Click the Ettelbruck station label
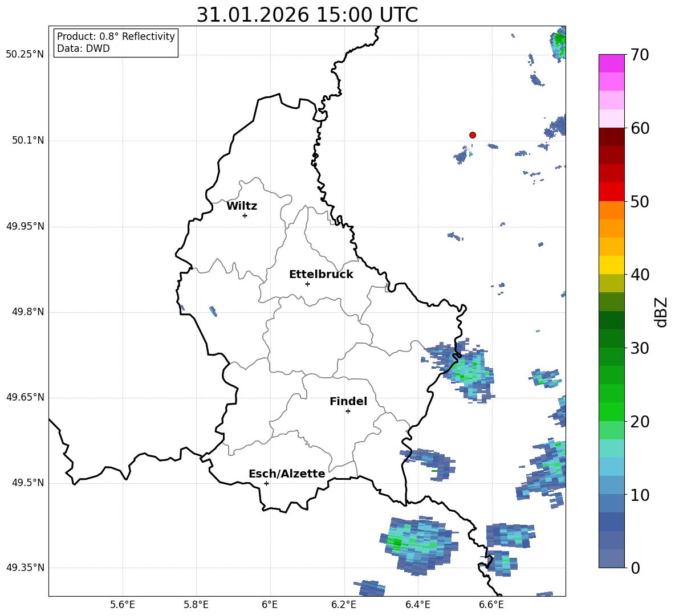 coord(321,275)
